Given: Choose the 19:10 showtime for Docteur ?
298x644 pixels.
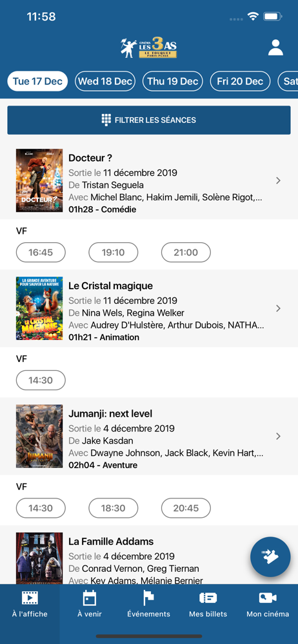Looking at the screenshot, I should click(113, 252).
